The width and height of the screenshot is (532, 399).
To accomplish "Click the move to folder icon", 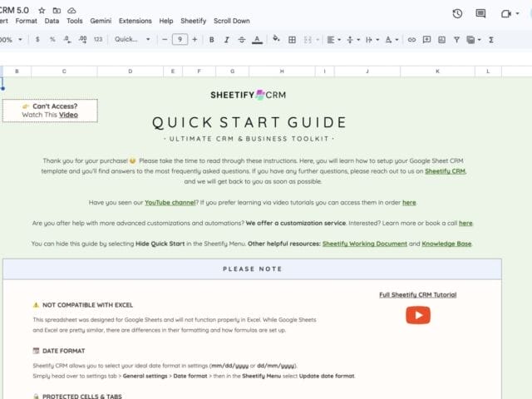I will point(57,11).
